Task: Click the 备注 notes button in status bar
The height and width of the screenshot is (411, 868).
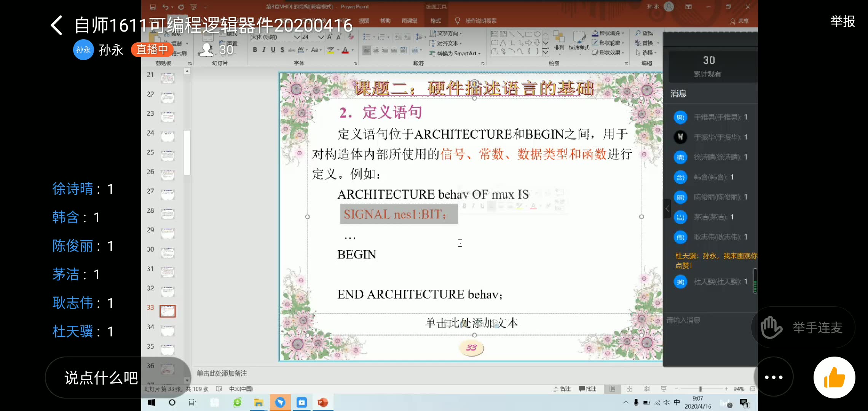Action: [562, 389]
